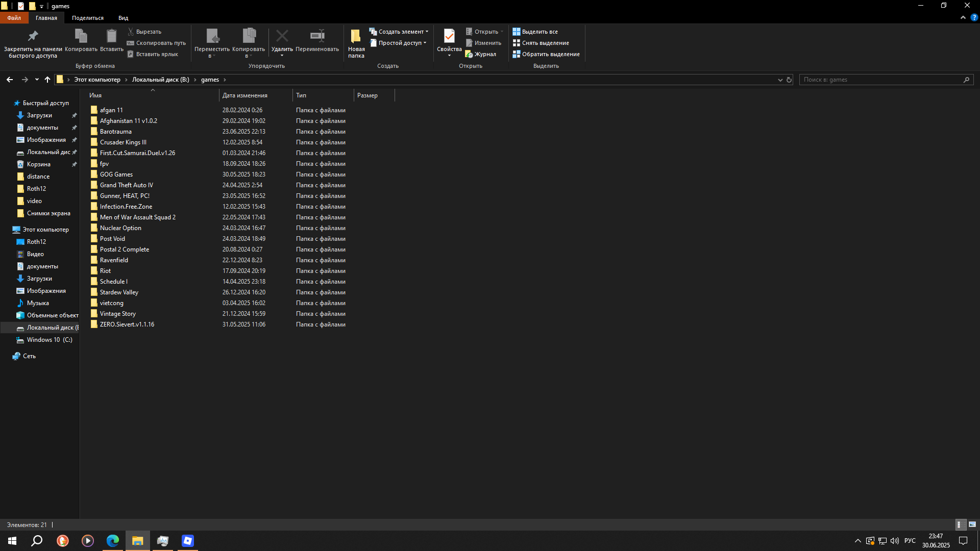Click the Select all icon
Image resolution: width=980 pixels, height=551 pixels.
(x=517, y=32)
